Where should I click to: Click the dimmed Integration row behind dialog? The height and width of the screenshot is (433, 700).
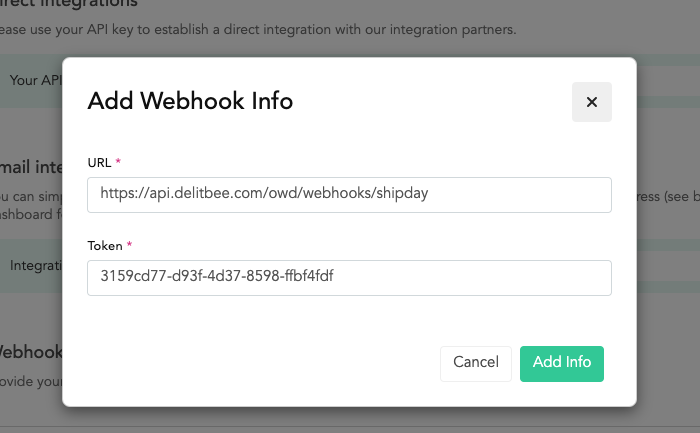31,266
